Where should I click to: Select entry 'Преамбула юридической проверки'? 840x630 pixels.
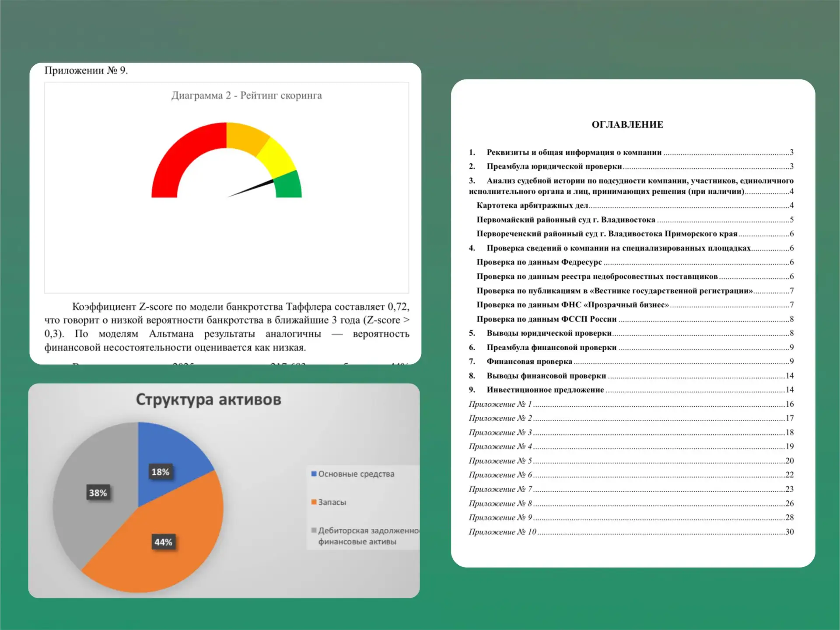(631, 166)
